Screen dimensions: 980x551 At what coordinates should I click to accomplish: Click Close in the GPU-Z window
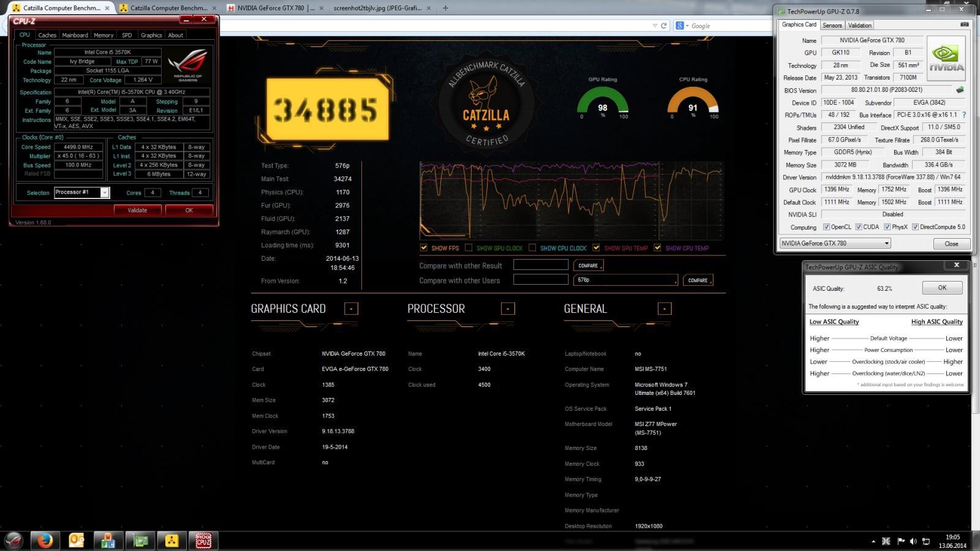[x=951, y=244]
